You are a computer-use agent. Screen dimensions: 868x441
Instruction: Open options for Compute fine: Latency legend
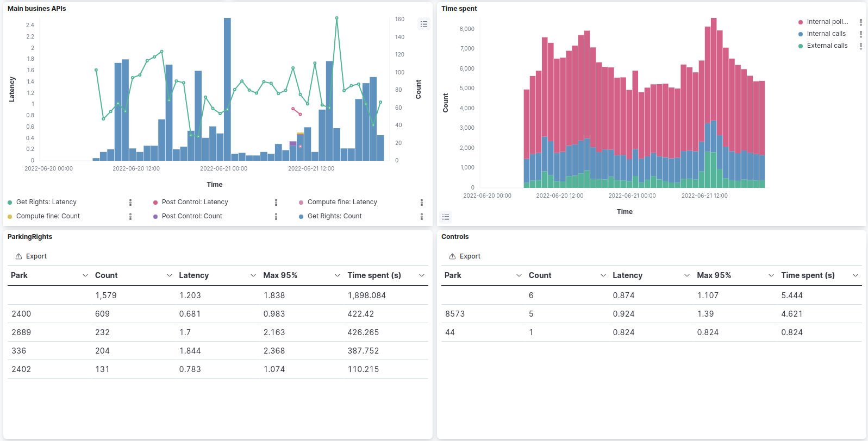coord(422,203)
